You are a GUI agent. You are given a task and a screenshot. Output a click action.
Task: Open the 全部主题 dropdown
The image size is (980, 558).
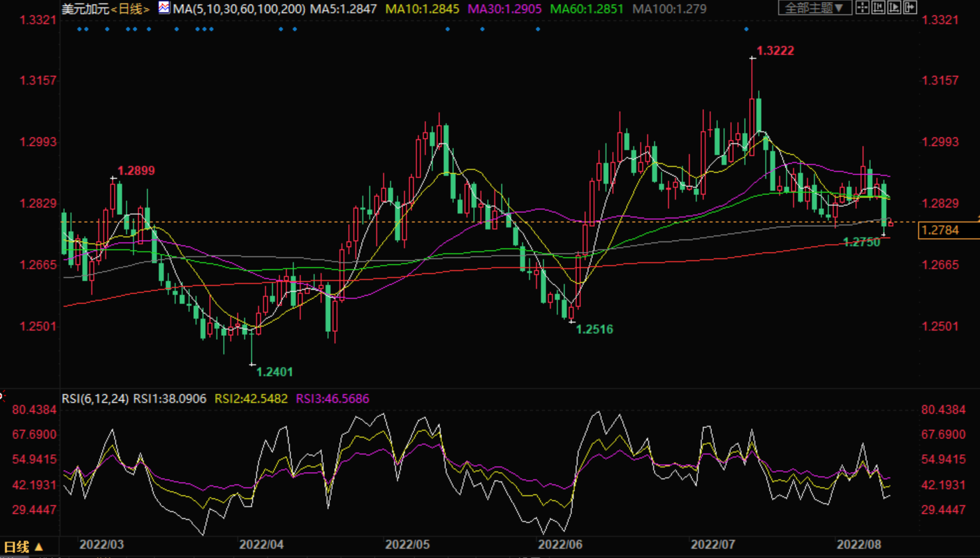coord(814,8)
